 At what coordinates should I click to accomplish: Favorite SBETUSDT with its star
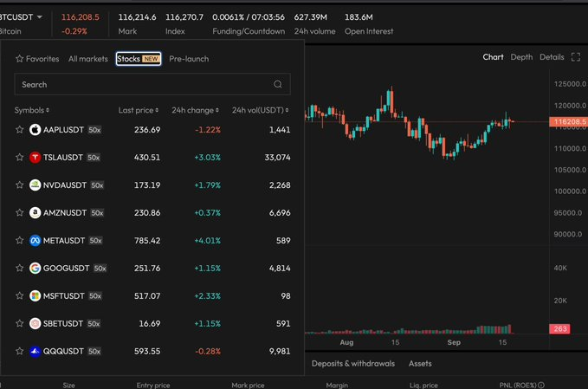click(20, 323)
